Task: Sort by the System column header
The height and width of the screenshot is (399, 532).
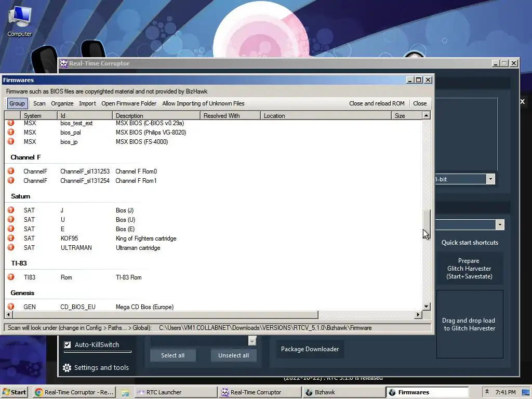Action: 39,116
